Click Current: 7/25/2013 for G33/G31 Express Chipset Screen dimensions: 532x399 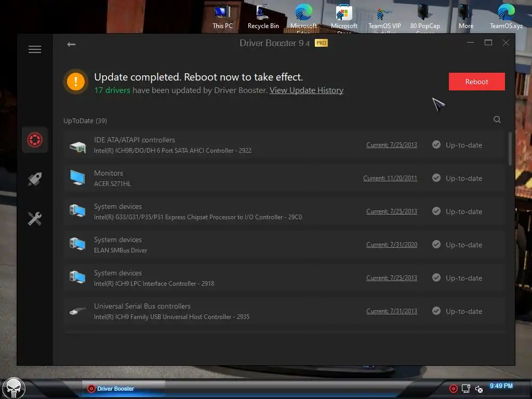click(x=392, y=211)
